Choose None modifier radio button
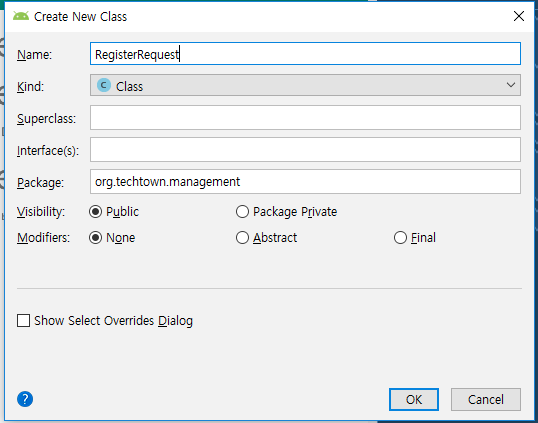The image size is (538, 423). click(95, 237)
